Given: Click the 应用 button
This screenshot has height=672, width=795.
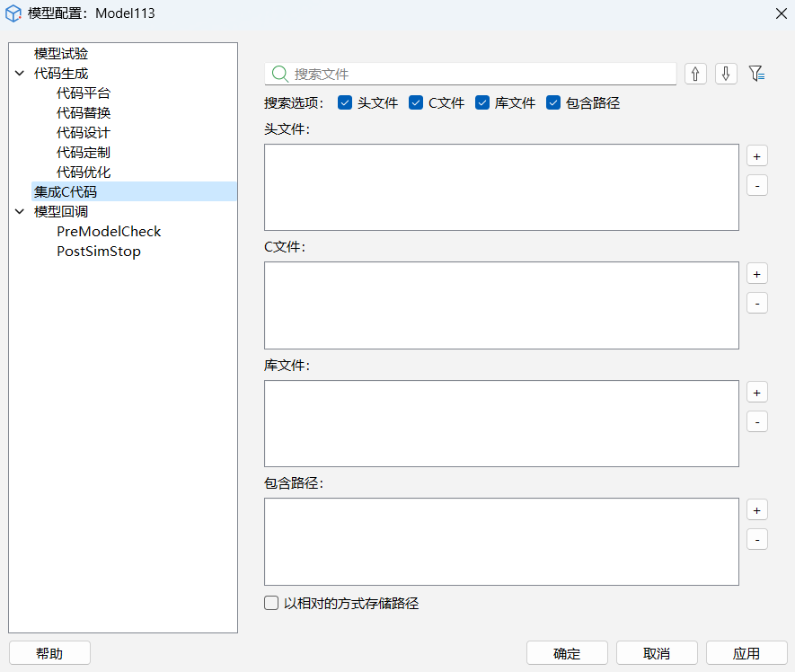Looking at the screenshot, I should pos(746,653).
